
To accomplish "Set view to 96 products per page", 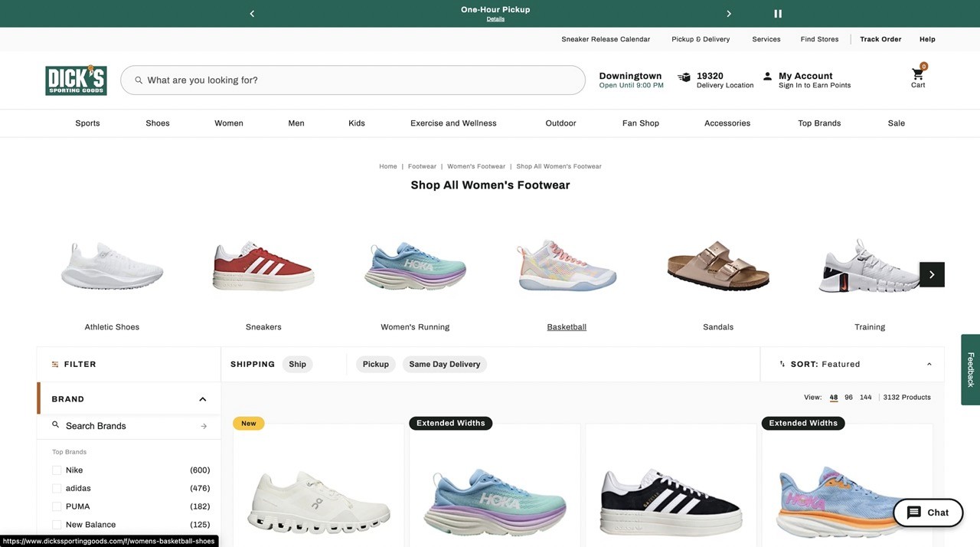I will coord(848,398).
